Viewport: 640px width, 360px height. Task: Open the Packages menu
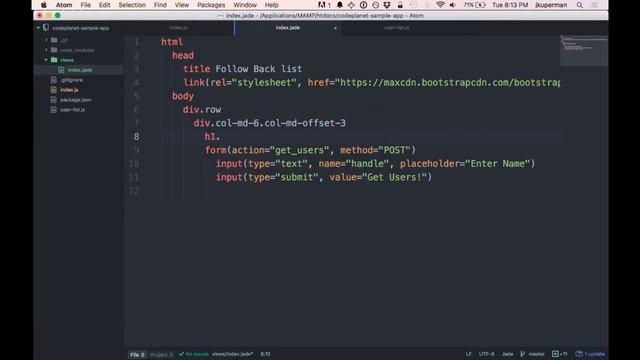(x=211, y=5)
